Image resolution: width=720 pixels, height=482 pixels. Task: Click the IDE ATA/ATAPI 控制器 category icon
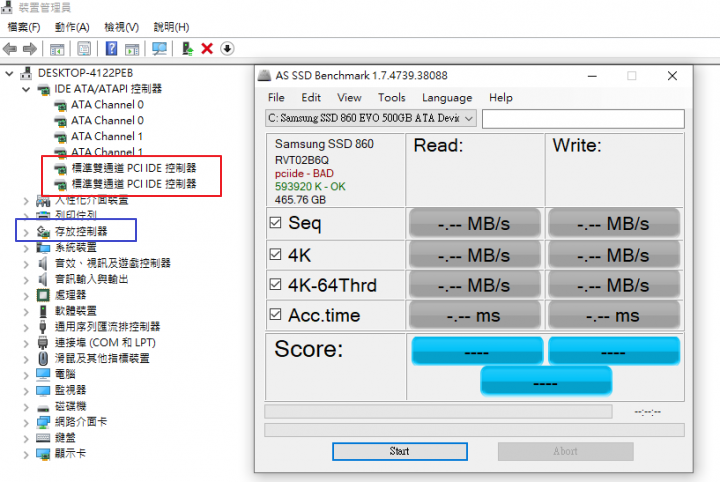click(44, 89)
